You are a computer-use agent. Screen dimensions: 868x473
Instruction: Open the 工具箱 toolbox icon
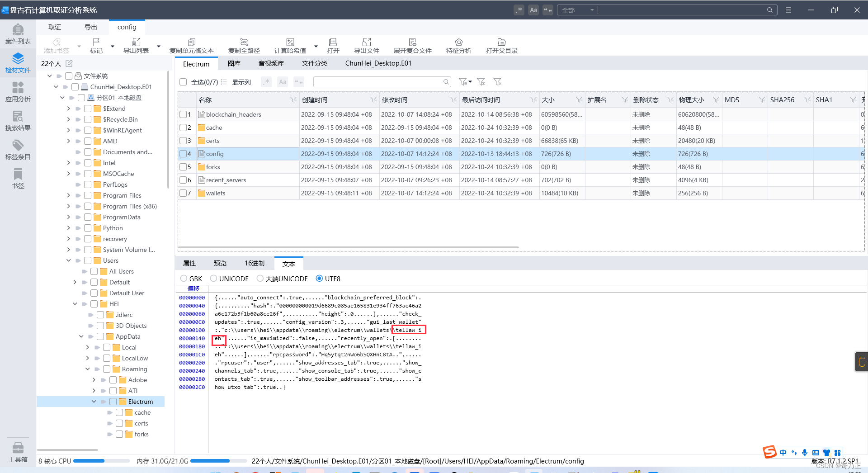pos(18,452)
